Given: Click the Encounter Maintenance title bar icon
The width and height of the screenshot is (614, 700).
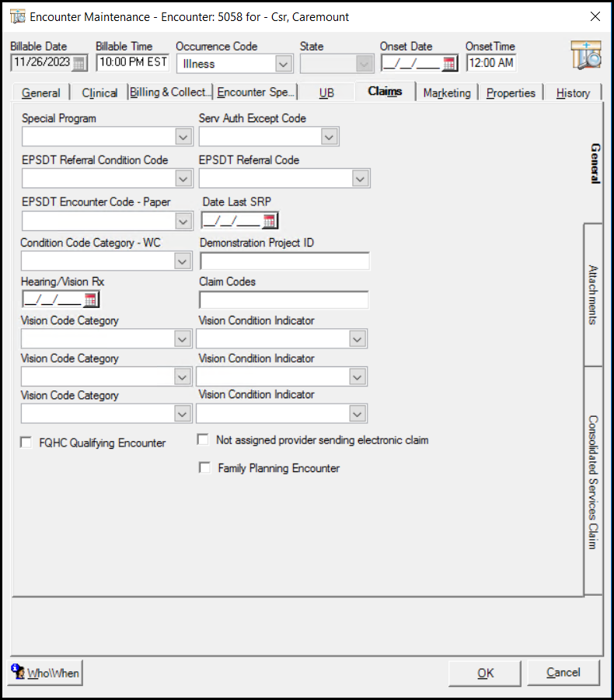Looking at the screenshot, I should pyautogui.click(x=17, y=16).
